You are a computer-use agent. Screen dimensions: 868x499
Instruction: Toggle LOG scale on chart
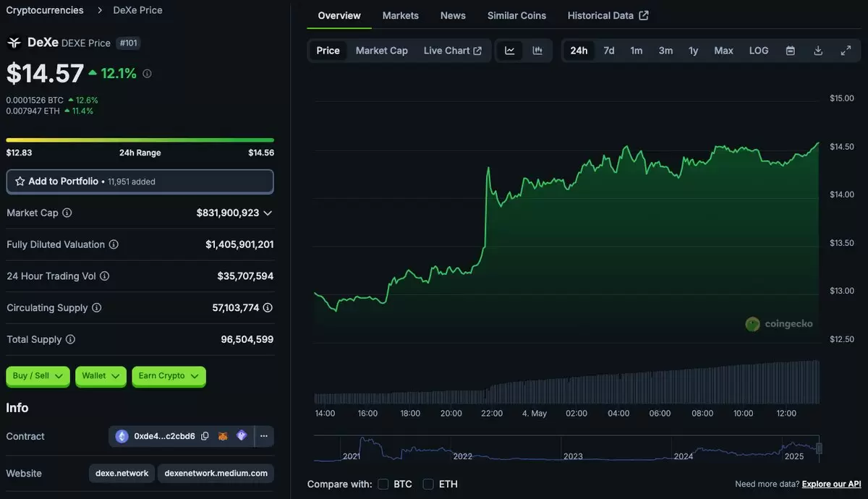[x=759, y=51]
